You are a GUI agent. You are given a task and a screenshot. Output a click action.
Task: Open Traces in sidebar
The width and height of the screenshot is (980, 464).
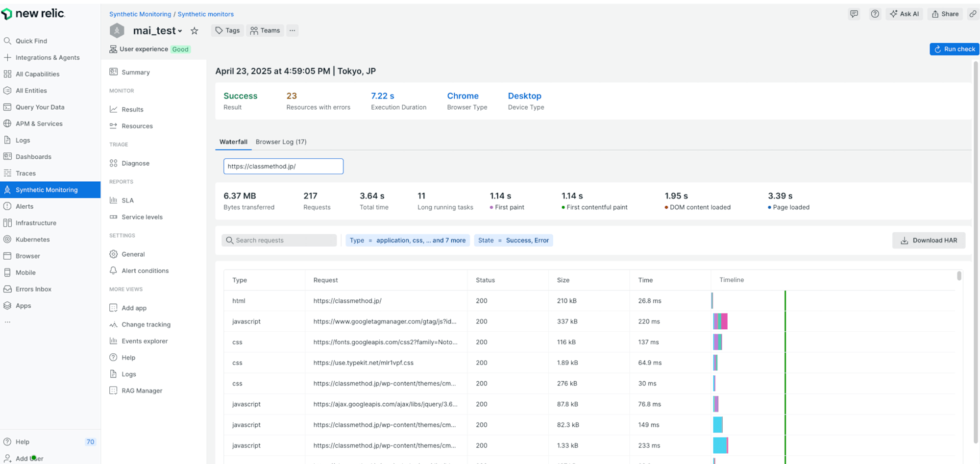point(25,173)
